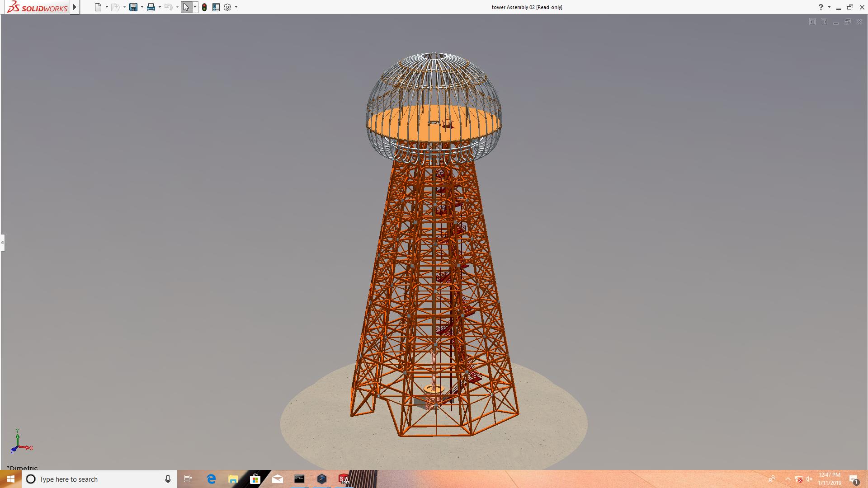Open the Select tool dropdown arrow
This screenshot has width=868, height=488.
coord(195,7)
